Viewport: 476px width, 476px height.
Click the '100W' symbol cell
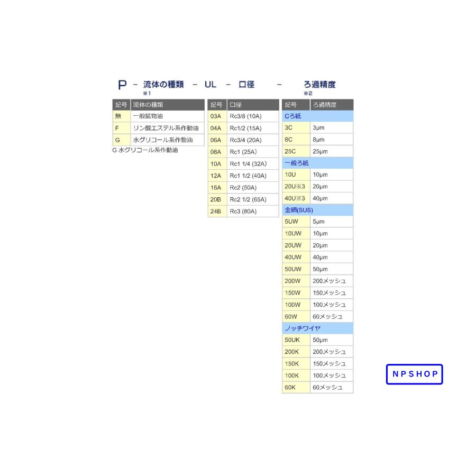(296, 305)
